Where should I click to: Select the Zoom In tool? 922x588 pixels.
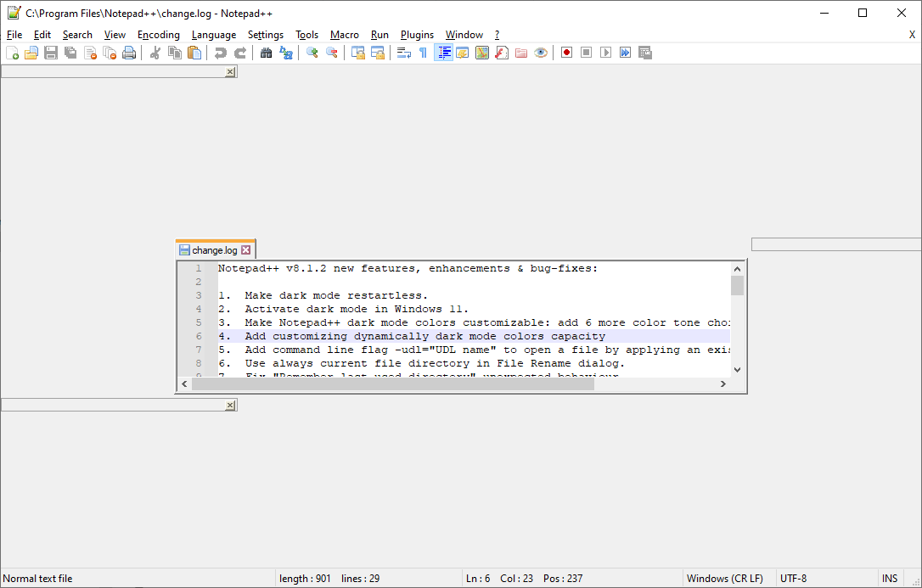point(311,52)
